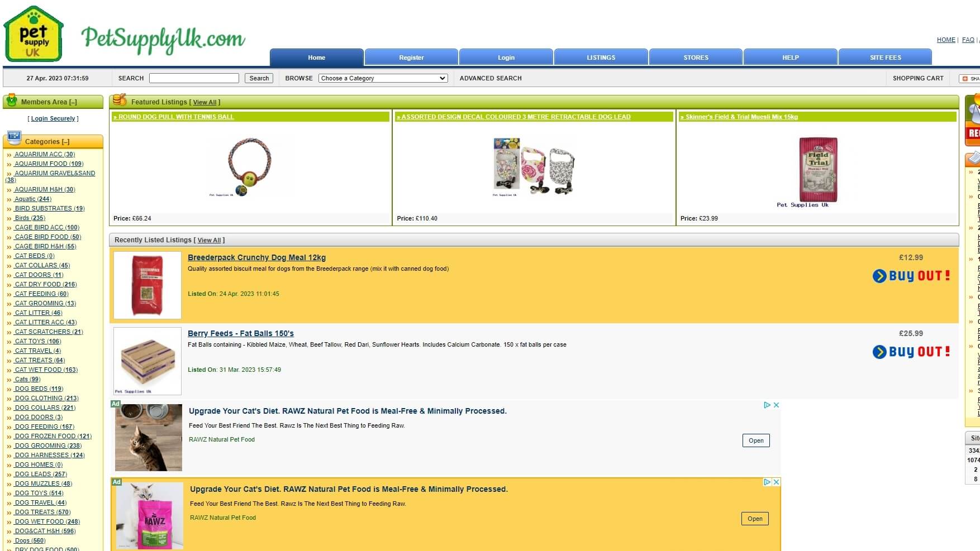Close the cat food advertisement
The height and width of the screenshot is (551, 980).
coord(777,405)
